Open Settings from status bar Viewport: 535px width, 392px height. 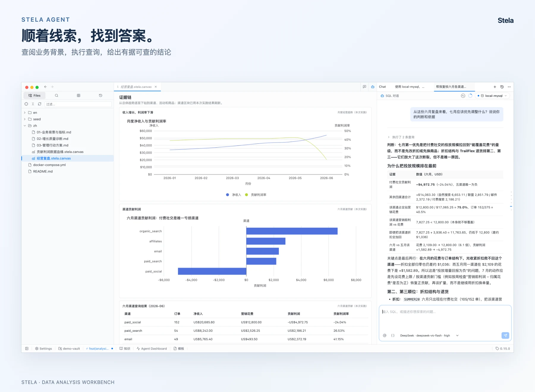click(43, 349)
